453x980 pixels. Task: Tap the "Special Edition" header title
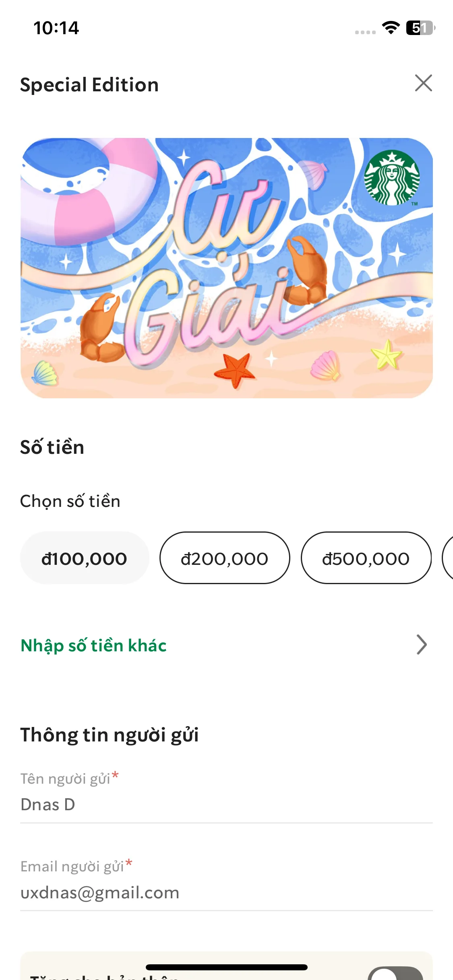pyautogui.click(x=89, y=85)
